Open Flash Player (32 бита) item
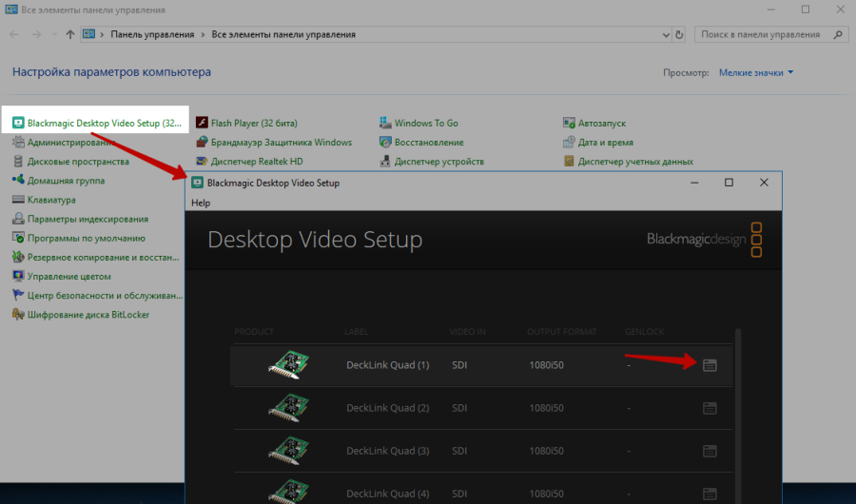The height and width of the screenshot is (504, 856). point(246,123)
